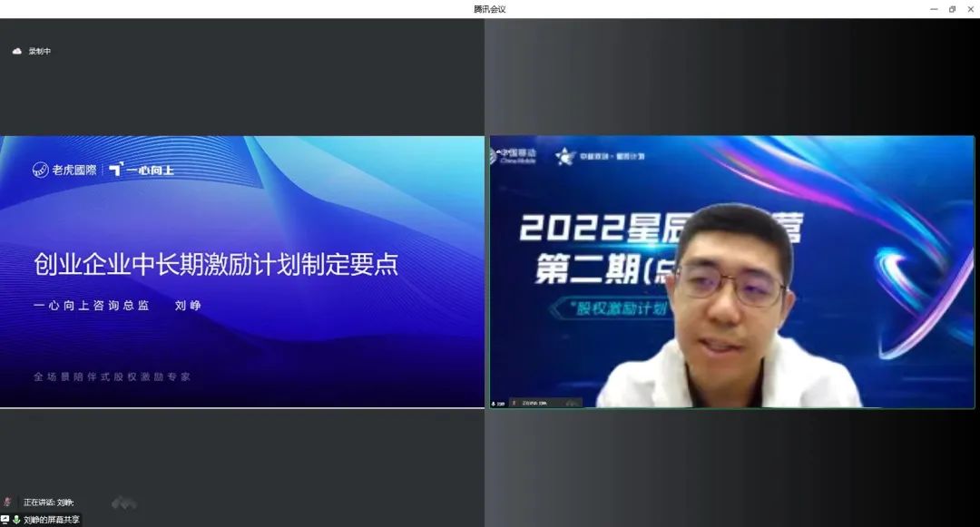Click the 录制中 recording status label
The image size is (980, 527).
(40, 52)
